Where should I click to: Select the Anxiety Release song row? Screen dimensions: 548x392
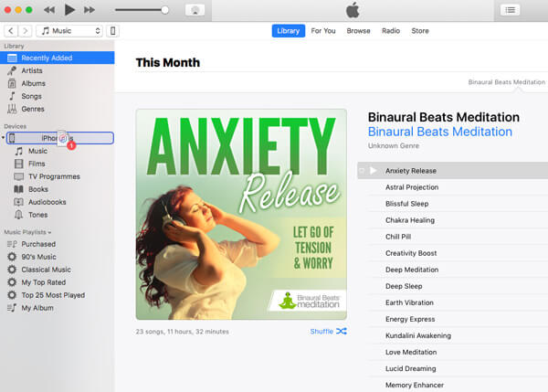tap(453, 171)
